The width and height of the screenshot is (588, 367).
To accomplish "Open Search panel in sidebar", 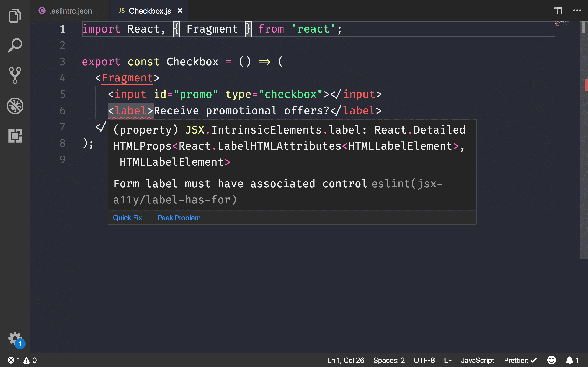I will click(15, 45).
